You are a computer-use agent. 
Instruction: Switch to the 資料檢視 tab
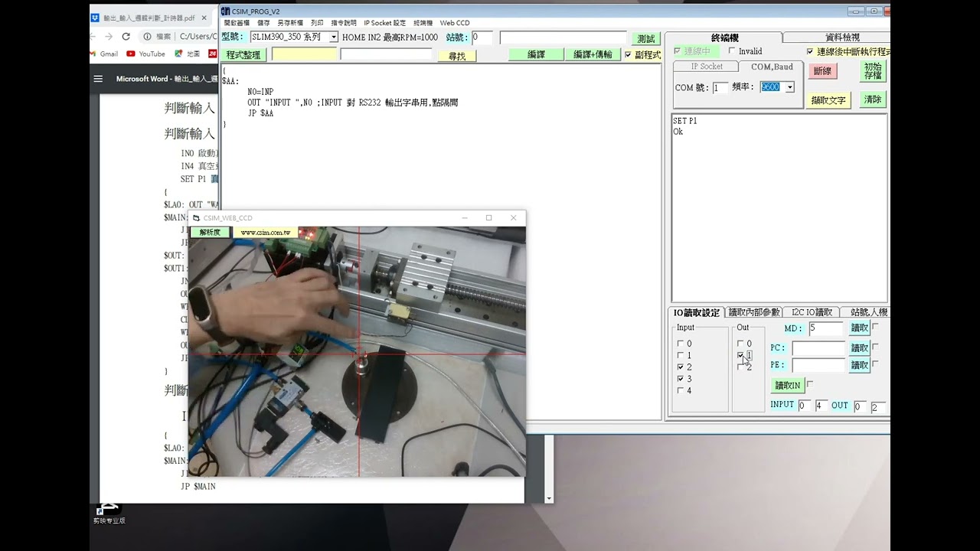(842, 37)
